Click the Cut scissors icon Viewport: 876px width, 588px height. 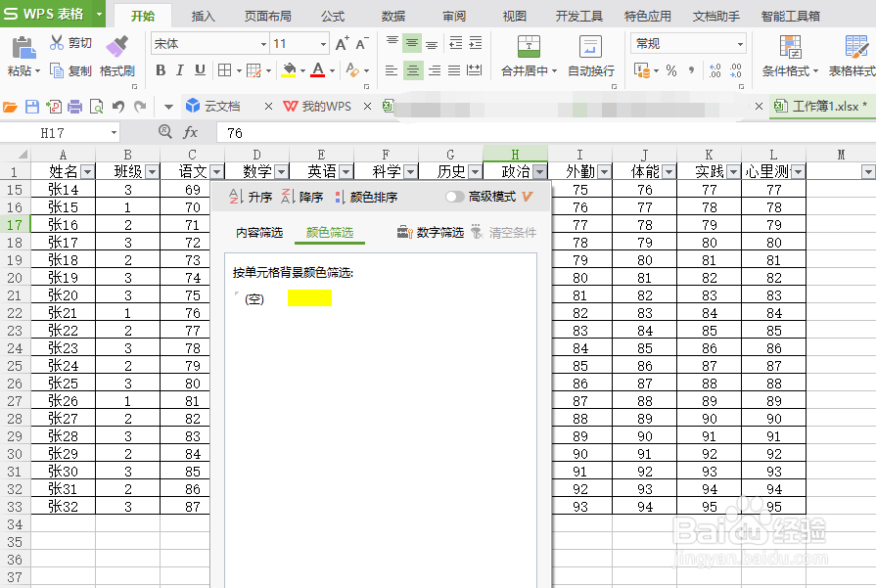[57, 42]
